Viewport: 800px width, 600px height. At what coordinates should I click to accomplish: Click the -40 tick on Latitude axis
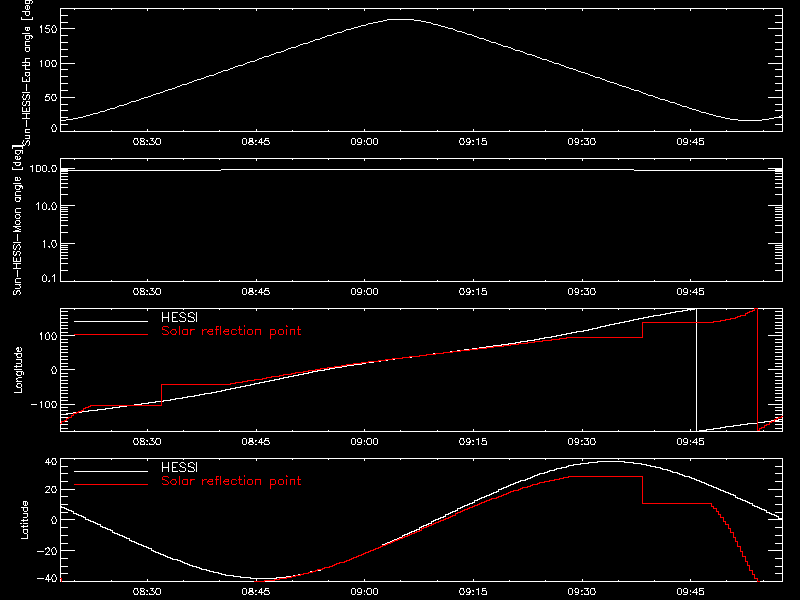(x=47, y=579)
